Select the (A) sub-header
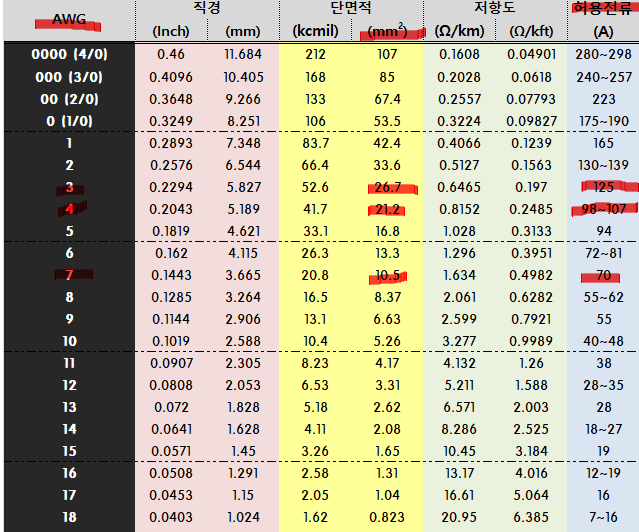639x532 pixels. point(603,31)
